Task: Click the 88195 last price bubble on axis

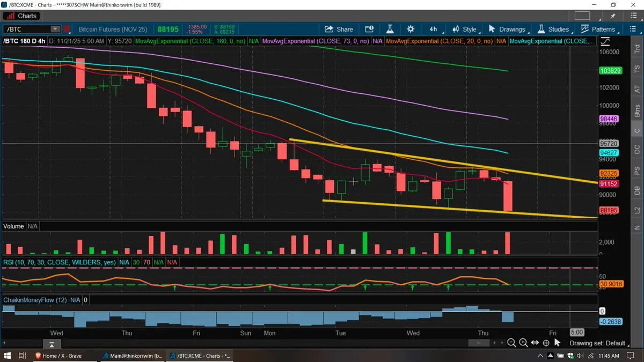Action: click(x=610, y=211)
